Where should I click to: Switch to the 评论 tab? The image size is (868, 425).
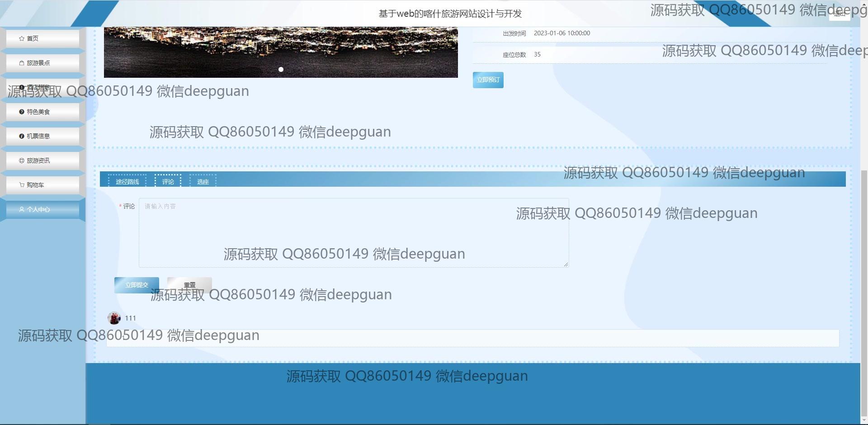coord(168,181)
